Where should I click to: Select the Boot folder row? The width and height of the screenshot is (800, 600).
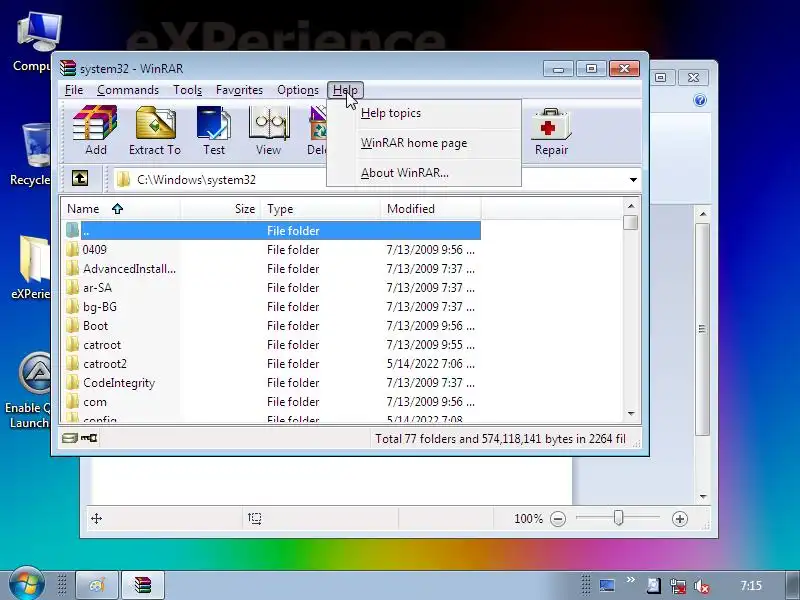point(272,326)
